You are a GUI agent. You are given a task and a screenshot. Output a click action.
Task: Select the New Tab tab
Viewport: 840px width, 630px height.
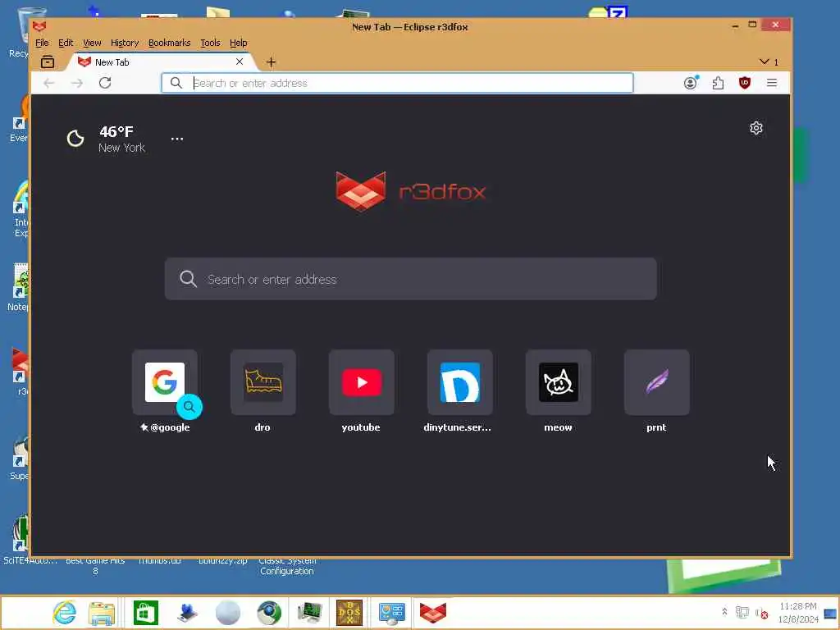(161, 62)
